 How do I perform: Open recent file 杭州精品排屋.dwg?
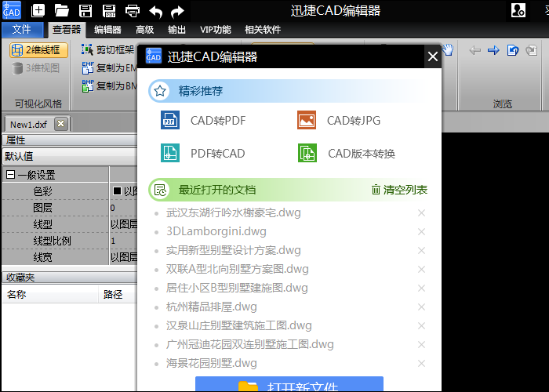[x=212, y=307]
